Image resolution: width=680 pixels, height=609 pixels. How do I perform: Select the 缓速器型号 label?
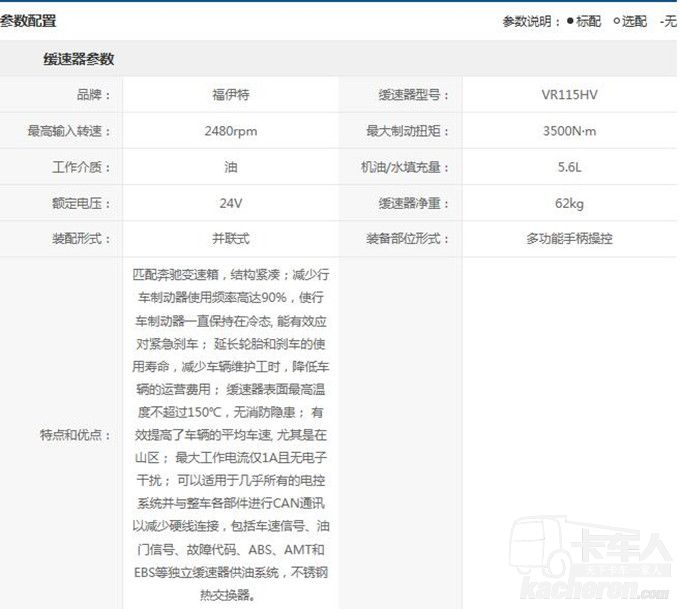point(413,95)
